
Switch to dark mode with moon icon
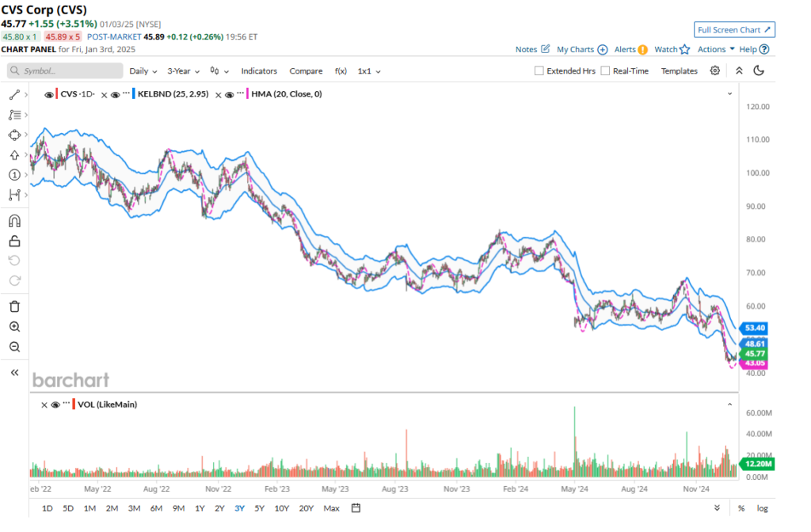tap(759, 70)
